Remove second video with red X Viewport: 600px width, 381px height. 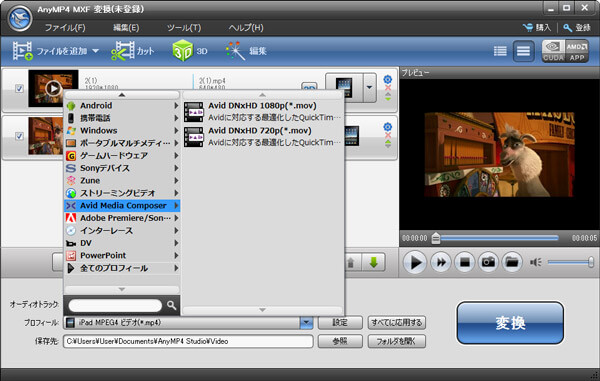click(x=388, y=135)
